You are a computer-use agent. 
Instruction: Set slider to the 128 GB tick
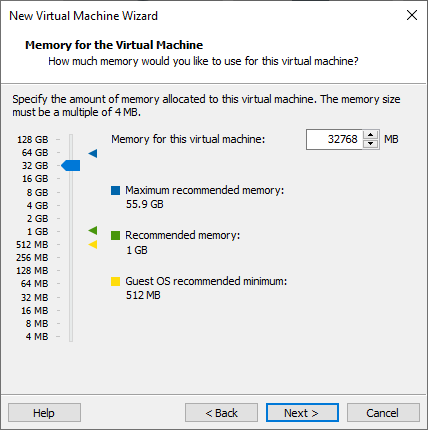[x=71, y=139]
